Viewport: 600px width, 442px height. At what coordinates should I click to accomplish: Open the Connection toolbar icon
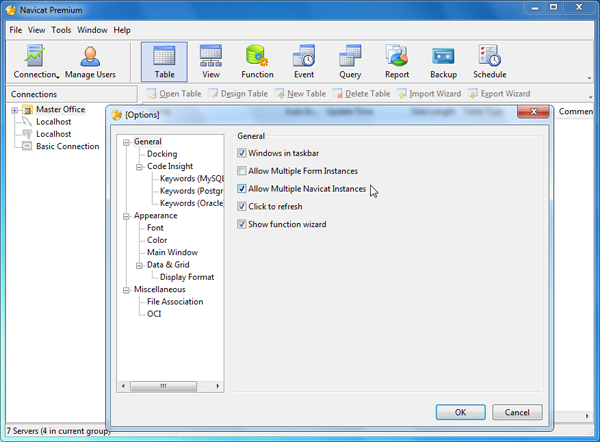[35, 56]
